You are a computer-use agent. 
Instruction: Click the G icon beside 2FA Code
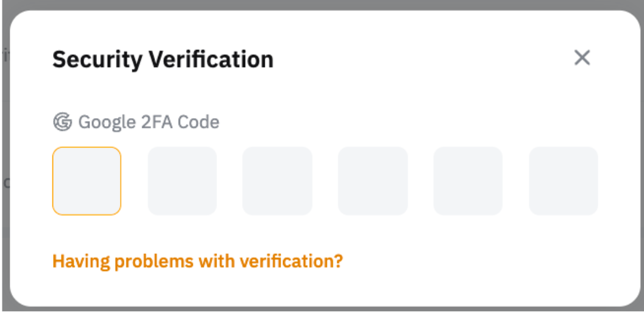[62, 122]
